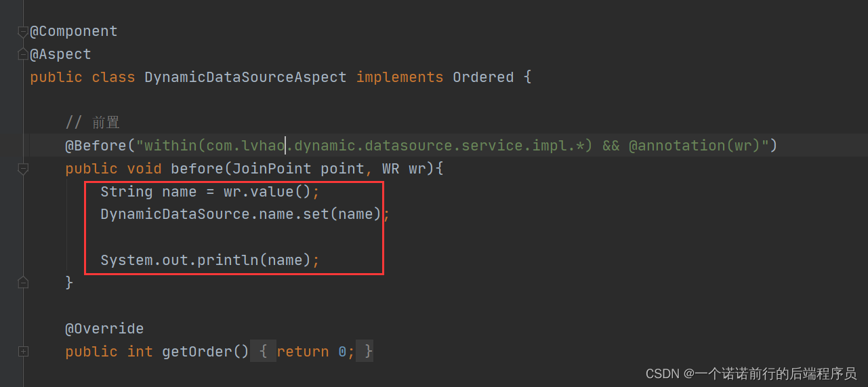Screen dimensions: 868x387
Task: Place cursor in the @Before annotation string
Action: (453, 146)
